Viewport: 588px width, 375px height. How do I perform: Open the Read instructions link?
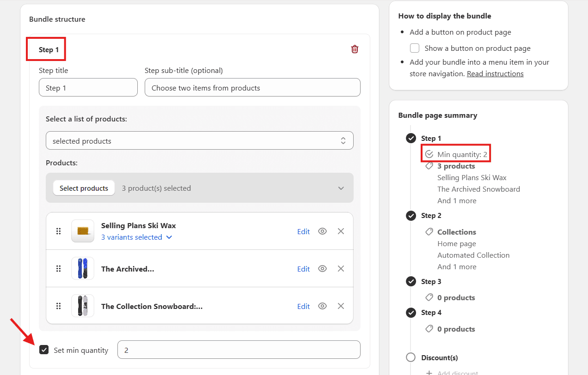point(495,74)
